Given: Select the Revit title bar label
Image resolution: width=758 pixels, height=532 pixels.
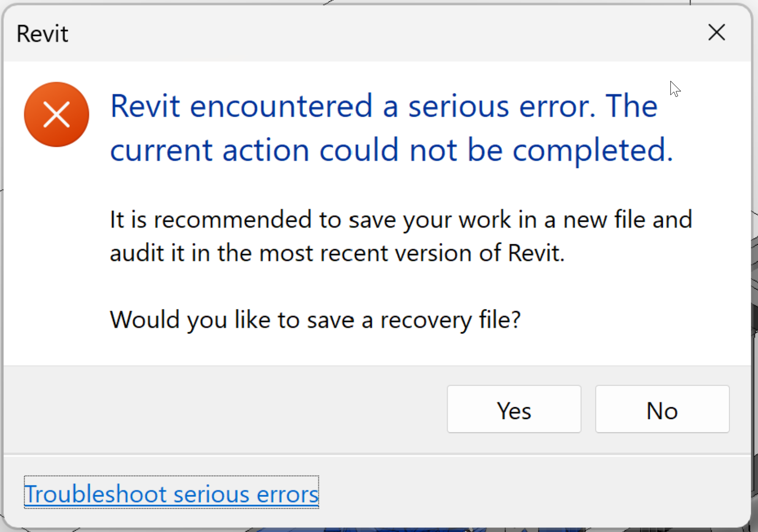Looking at the screenshot, I should [x=42, y=33].
